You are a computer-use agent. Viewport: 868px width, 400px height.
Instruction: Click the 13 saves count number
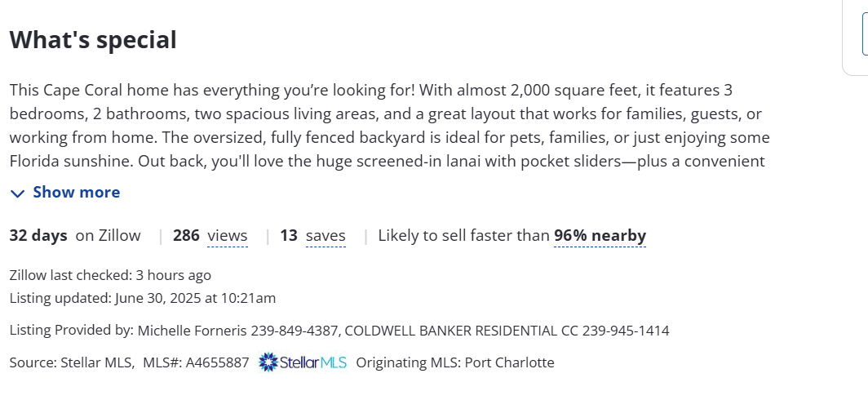pos(289,236)
